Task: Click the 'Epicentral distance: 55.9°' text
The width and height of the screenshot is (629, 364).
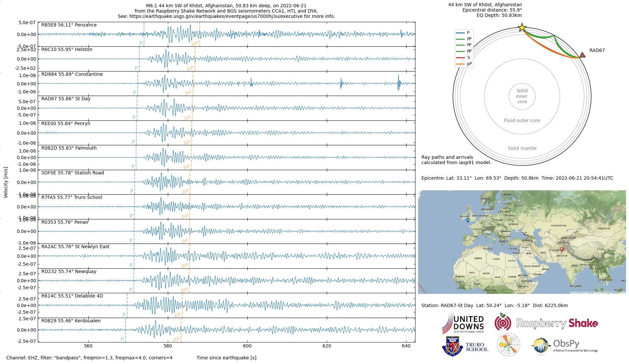Action: [492, 10]
